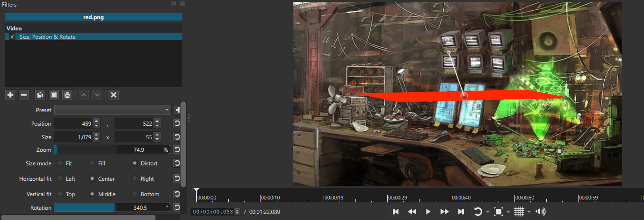Click the white rotation handle above the red shape
This screenshot has height=220, width=644.
tap(449, 52)
